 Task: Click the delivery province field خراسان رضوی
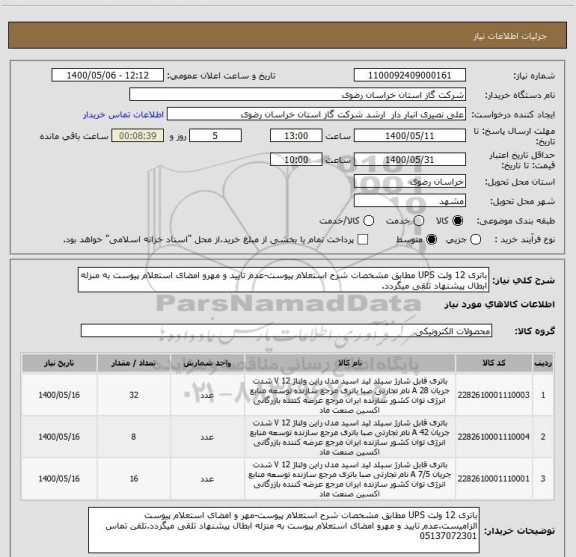click(x=410, y=181)
